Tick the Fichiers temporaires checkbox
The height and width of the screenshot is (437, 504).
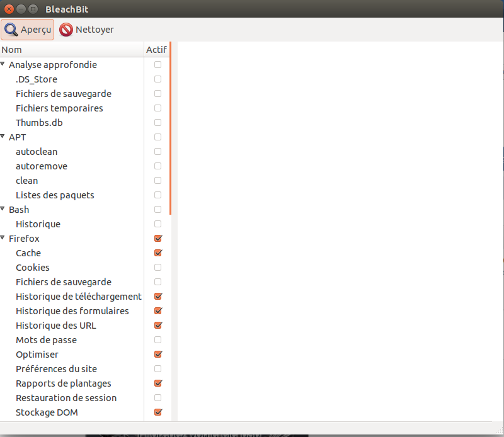pos(157,108)
